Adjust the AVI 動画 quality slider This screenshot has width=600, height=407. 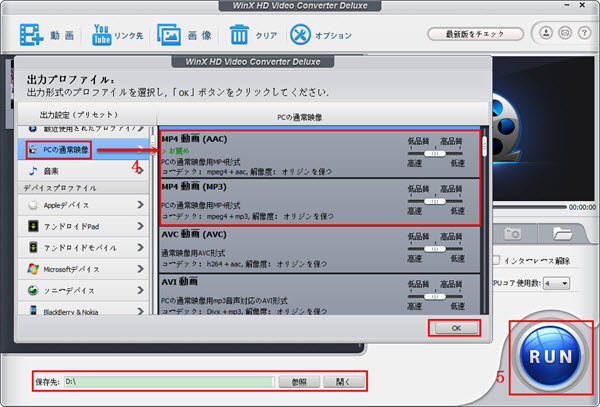[435, 296]
